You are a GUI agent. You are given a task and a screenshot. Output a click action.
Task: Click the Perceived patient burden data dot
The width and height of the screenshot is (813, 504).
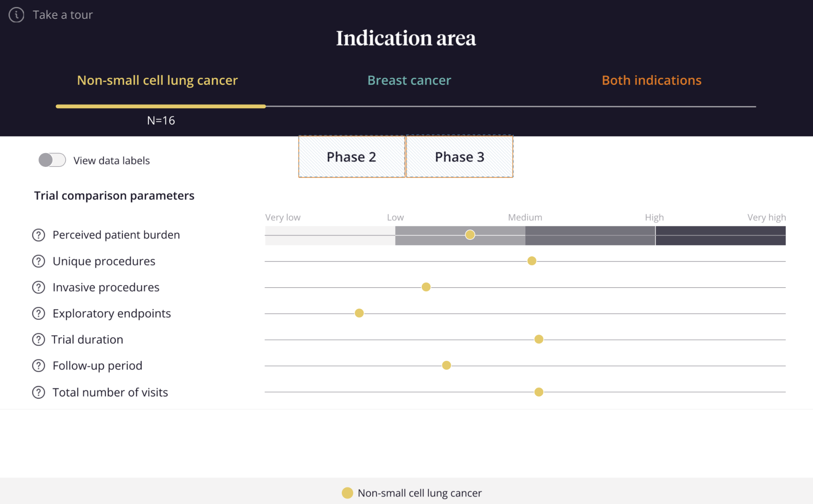coord(470,235)
